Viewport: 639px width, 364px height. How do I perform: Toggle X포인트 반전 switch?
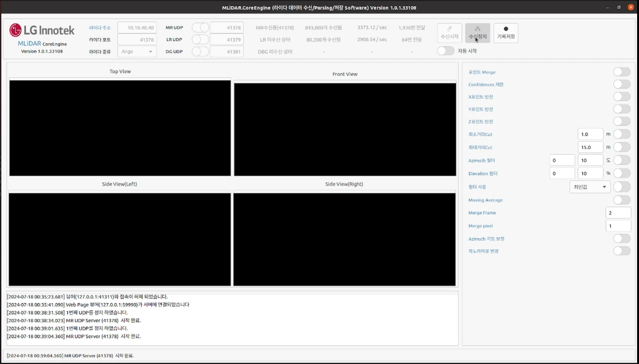(622, 96)
